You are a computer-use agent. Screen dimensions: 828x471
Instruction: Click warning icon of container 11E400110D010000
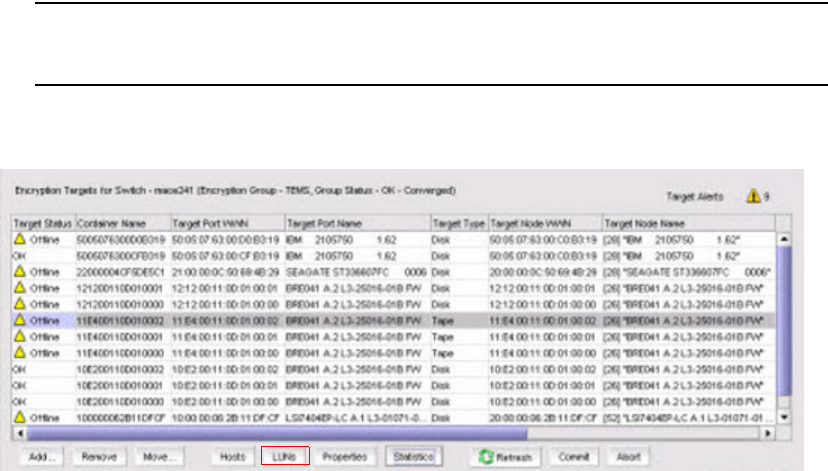point(18,355)
